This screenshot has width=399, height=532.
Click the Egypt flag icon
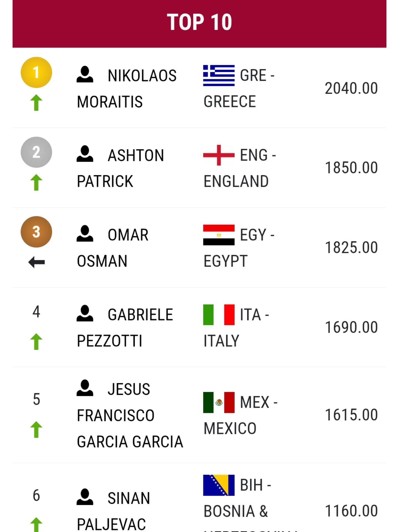pos(219,235)
